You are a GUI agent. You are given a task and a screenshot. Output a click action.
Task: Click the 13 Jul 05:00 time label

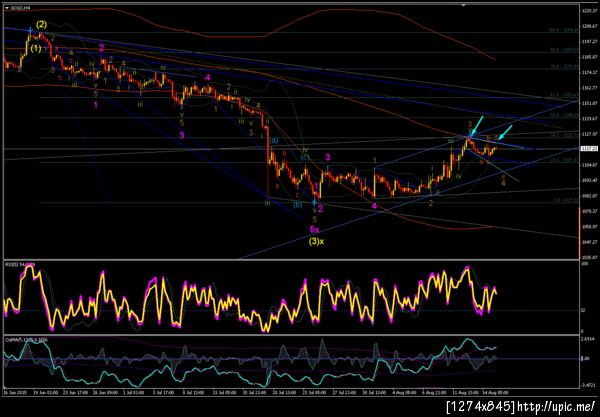225,393
